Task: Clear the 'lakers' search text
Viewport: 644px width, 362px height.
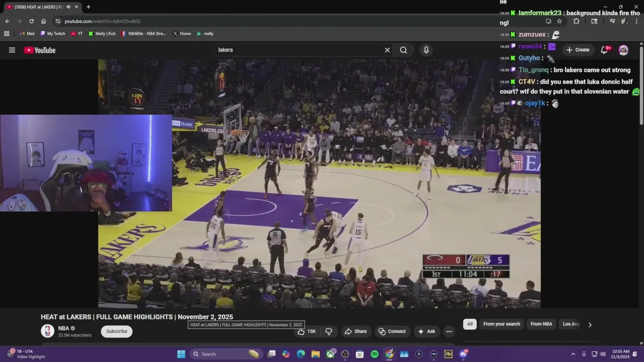Action: [x=387, y=50]
